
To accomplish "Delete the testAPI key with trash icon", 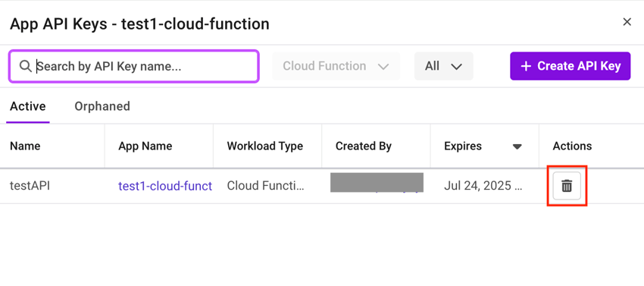I will coord(567,186).
